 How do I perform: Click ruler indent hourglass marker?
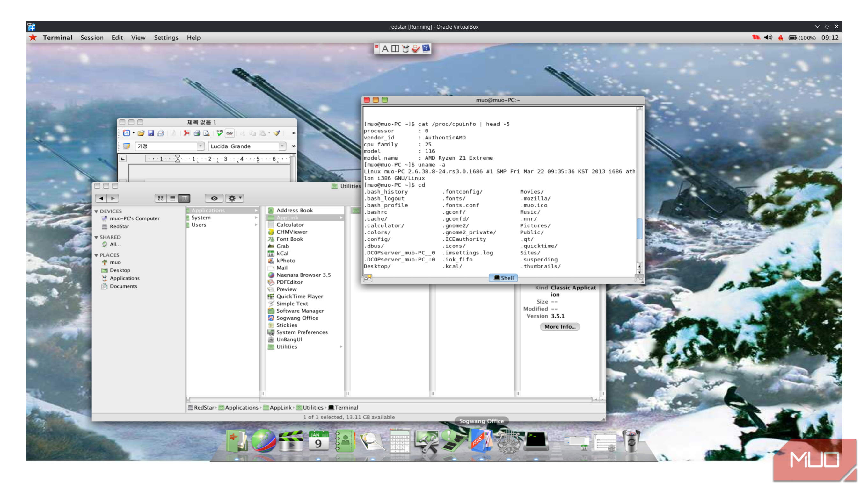[x=178, y=159]
